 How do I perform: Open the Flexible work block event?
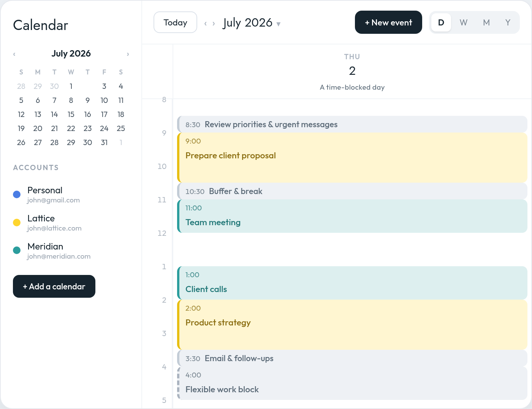click(352, 383)
